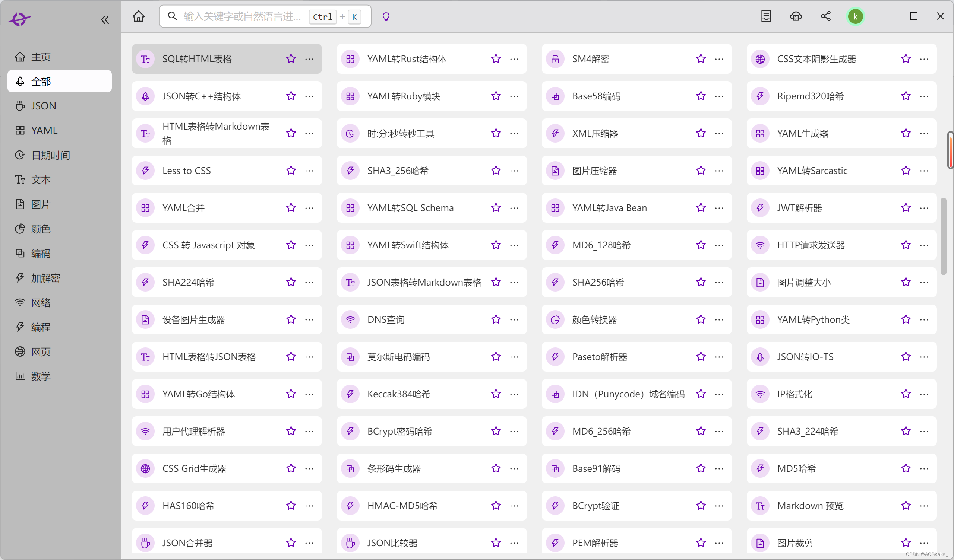
Task: Select the JSON category in sidebar
Action: tap(44, 106)
